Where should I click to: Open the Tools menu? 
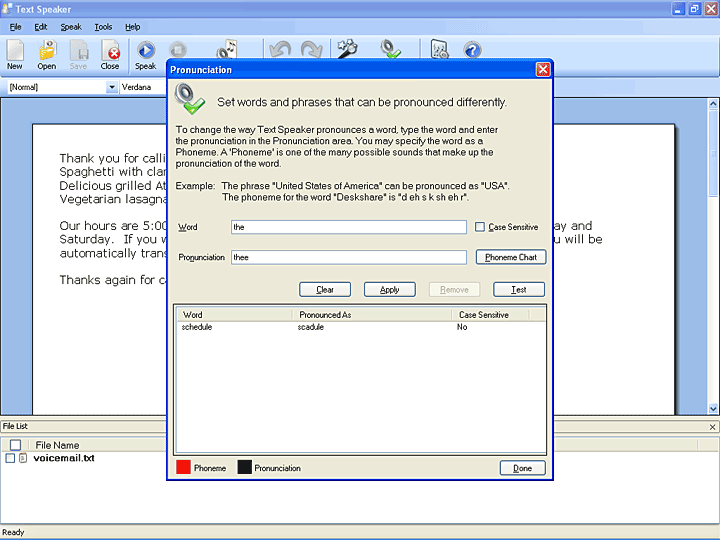click(103, 27)
